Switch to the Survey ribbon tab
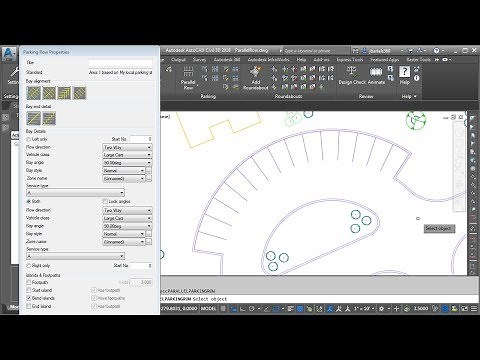The height and width of the screenshot is (360, 480). 199,60
